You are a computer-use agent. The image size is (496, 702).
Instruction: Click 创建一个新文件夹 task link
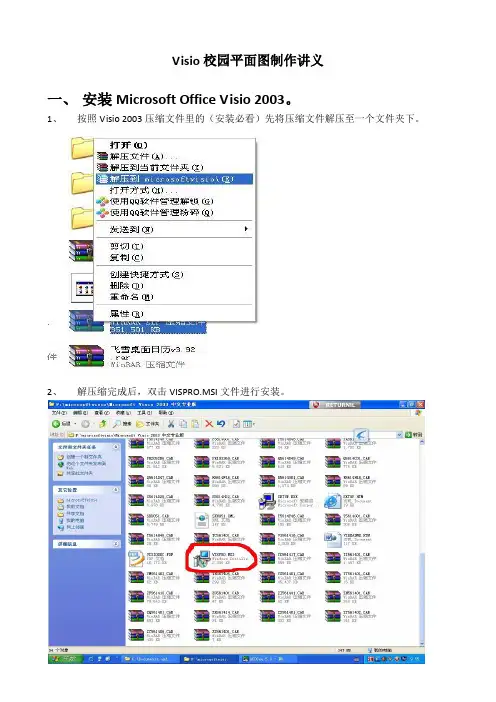80,457
